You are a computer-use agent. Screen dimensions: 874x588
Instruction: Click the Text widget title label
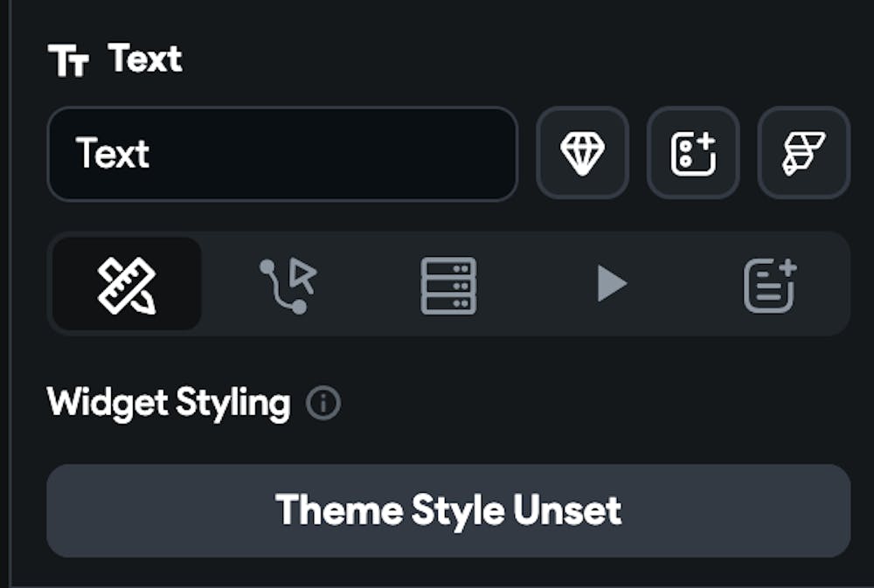tap(145, 59)
